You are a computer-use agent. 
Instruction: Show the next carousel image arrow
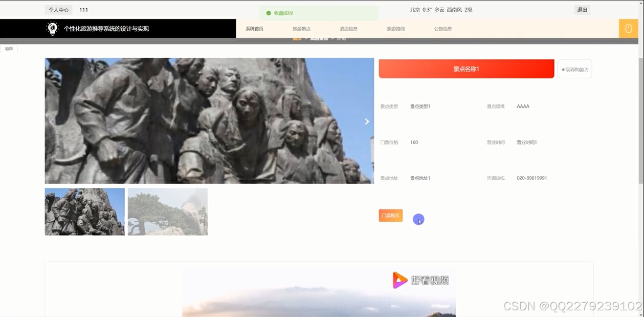point(367,121)
